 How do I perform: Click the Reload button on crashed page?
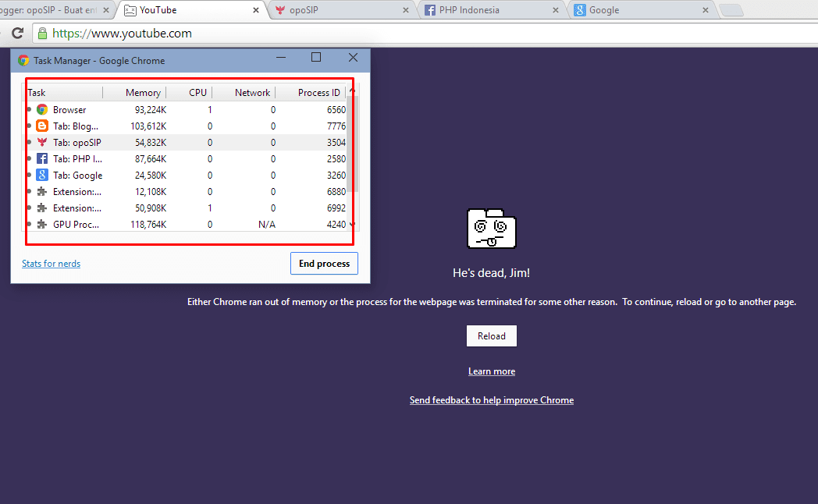[492, 335]
